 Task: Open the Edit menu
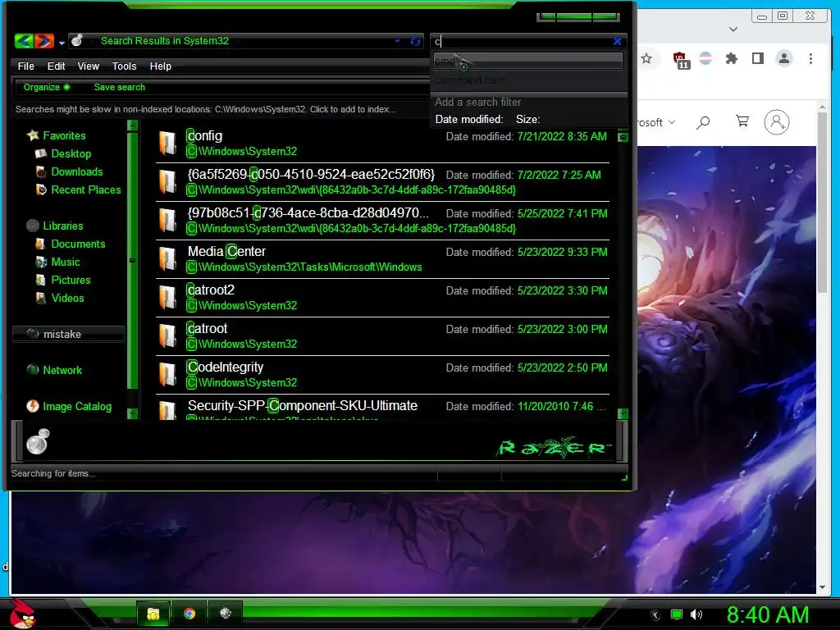[56, 66]
